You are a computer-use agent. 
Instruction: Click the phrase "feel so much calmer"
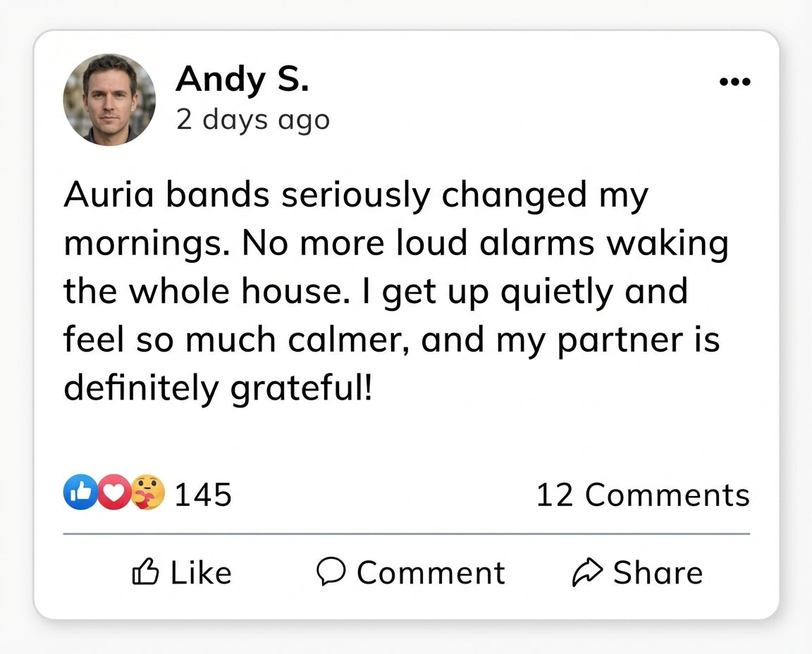point(236,340)
